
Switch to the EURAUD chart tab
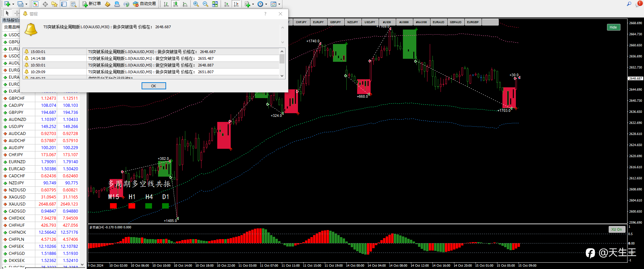(x=438, y=22)
